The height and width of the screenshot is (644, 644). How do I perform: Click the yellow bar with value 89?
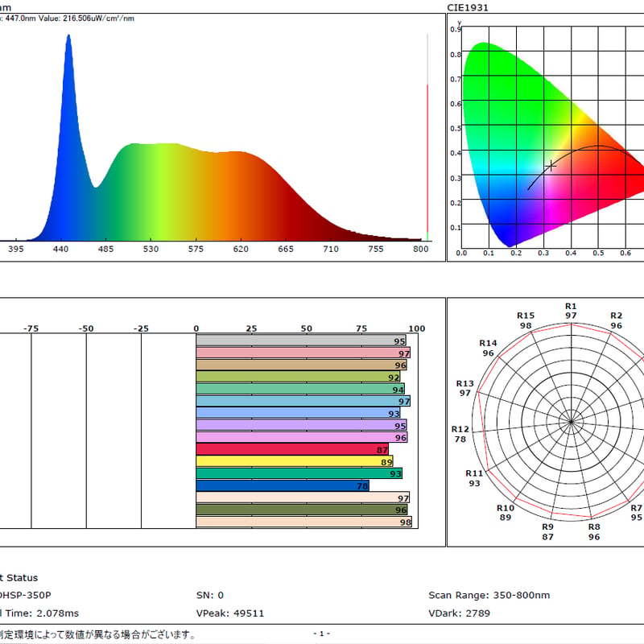[x=295, y=461]
